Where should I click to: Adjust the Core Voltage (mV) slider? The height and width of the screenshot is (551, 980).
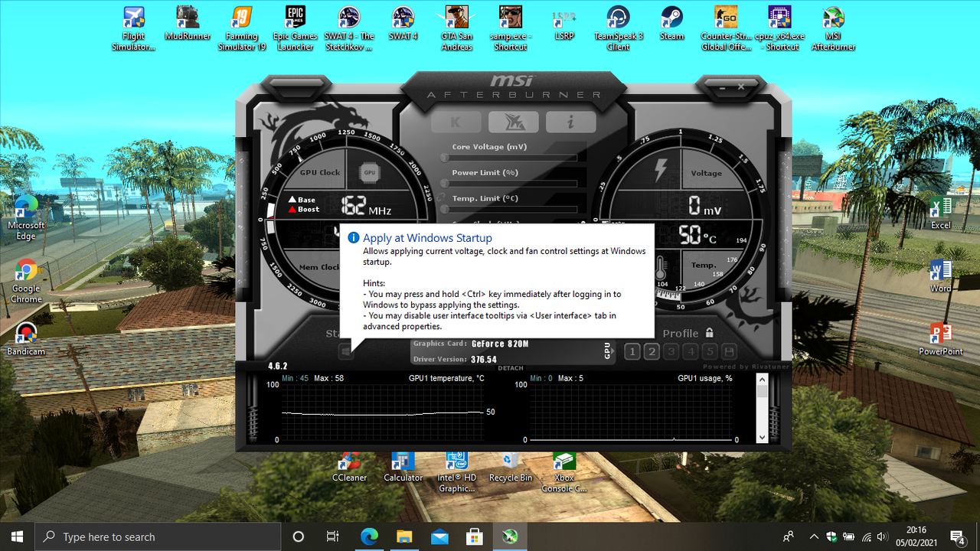(x=510, y=158)
